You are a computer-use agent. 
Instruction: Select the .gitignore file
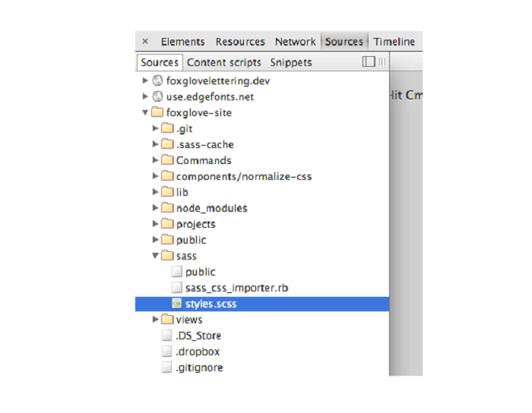pos(199,367)
